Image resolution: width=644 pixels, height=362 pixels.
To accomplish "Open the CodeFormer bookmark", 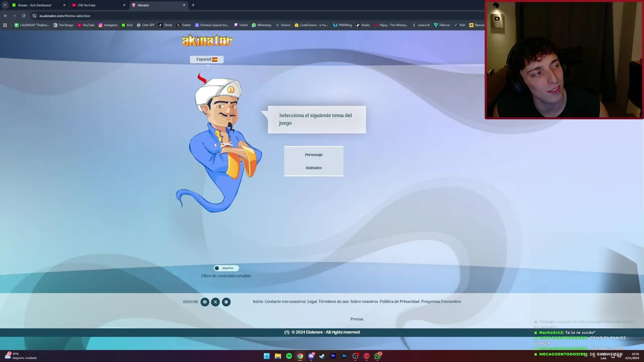I will pyautogui.click(x=311, y=25).
